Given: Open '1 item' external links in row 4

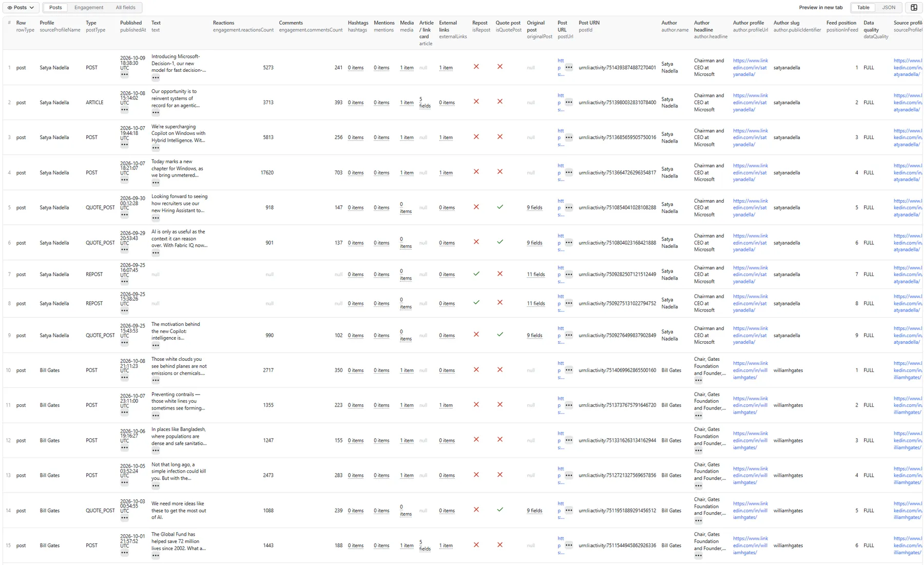Looking at the screenshot, I should tap(446, 173).
